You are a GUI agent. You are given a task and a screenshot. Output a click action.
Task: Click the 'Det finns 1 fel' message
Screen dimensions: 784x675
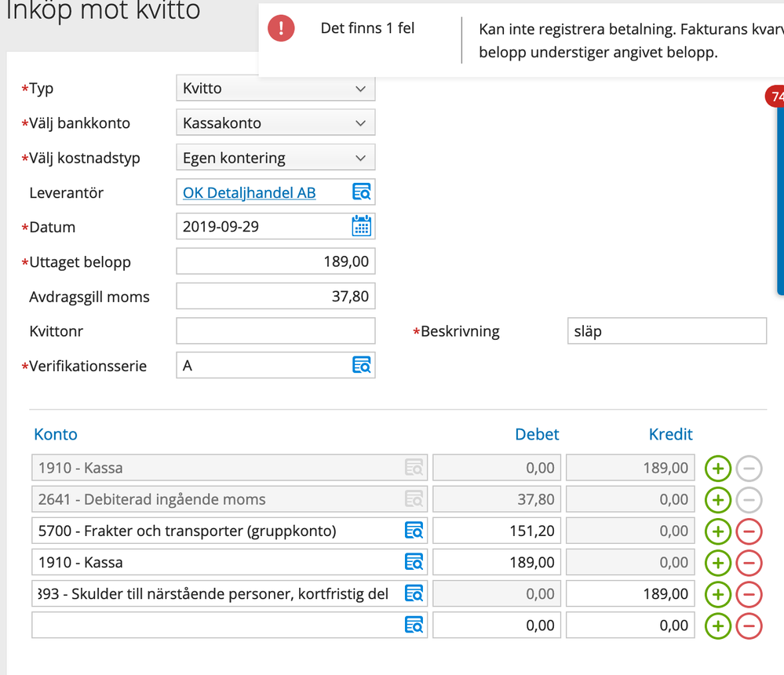[x=367, y=28]
